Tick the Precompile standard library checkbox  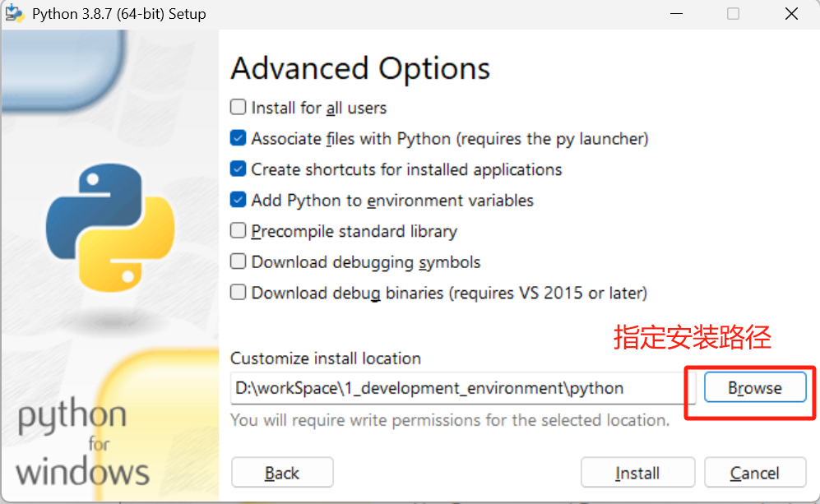238,231
